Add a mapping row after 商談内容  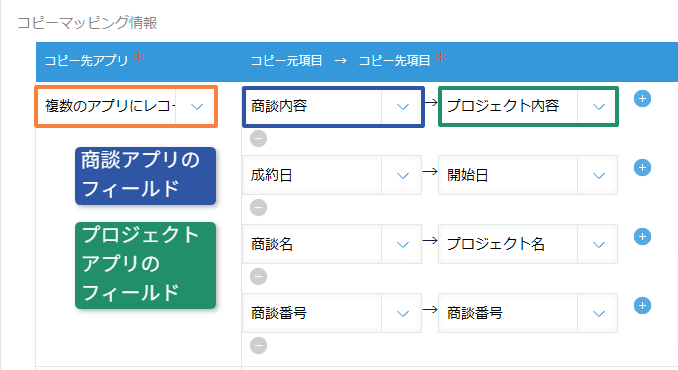coord(642,99)
